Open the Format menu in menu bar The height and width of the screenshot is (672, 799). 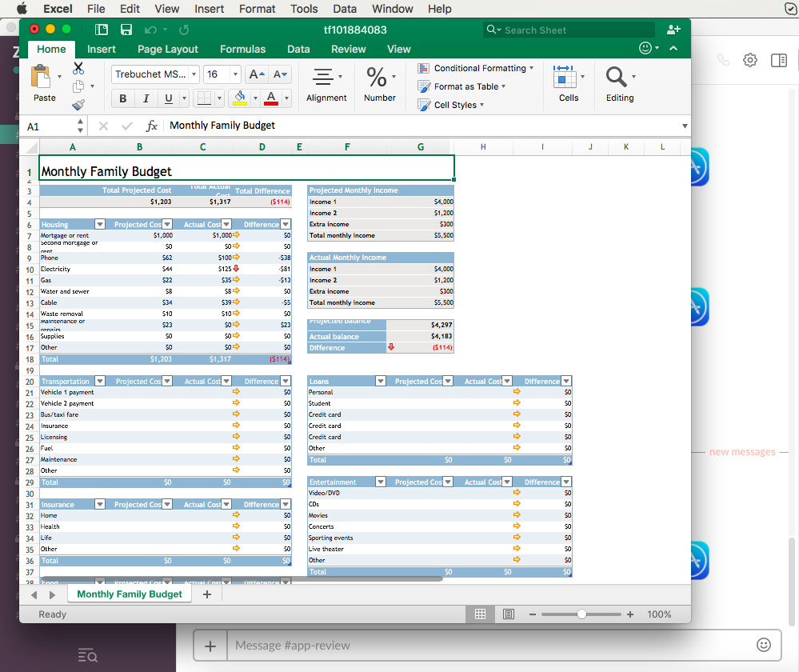point(257,9)
